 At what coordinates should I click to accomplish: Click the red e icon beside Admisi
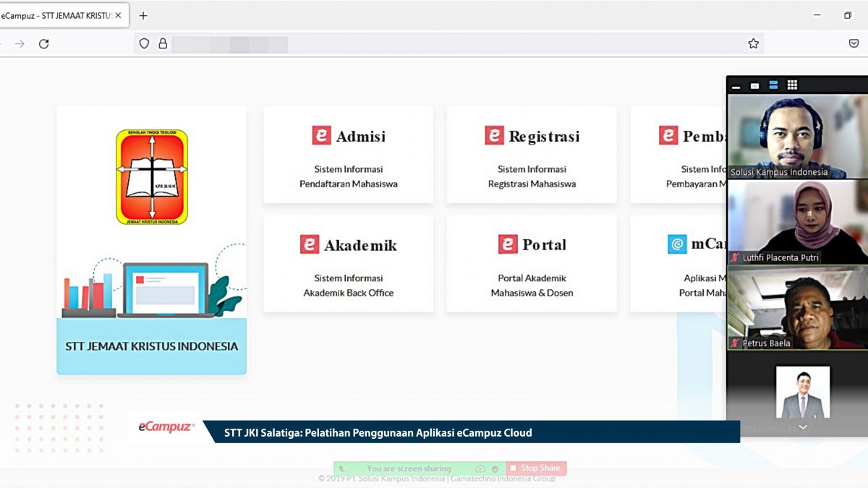pos(321,135)
